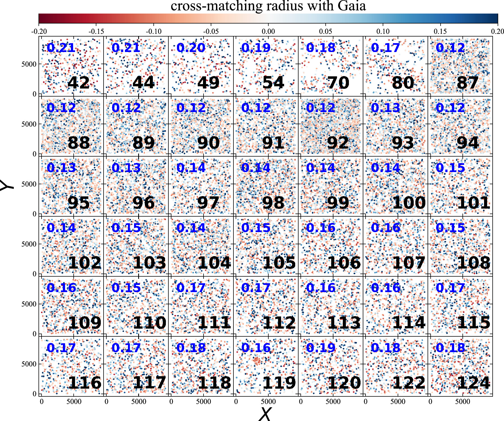Choose the subplot numbered 70
This screenshot has width=504, height=421.
click(x=330, y=66)
